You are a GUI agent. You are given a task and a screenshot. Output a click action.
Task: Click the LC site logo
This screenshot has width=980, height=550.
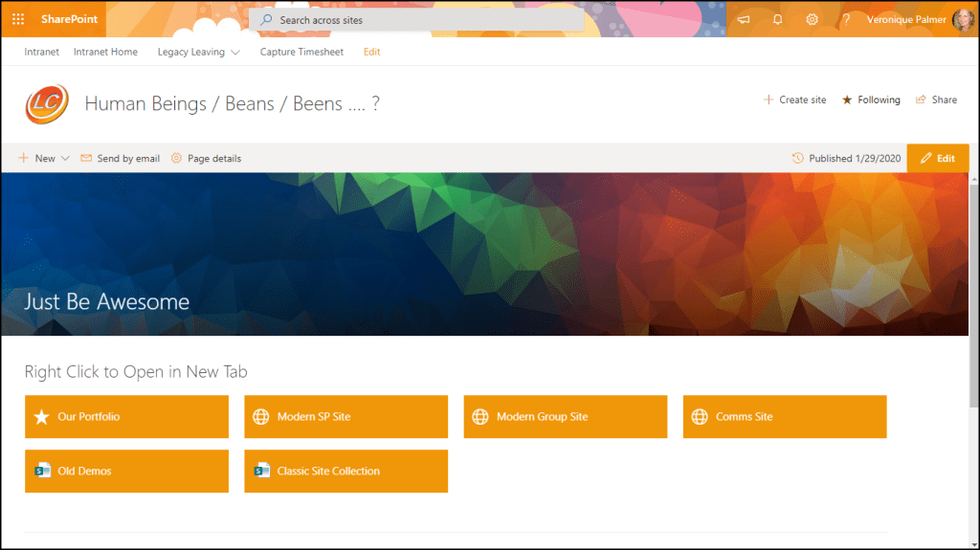pyautogui.click(x=47, y=103)
